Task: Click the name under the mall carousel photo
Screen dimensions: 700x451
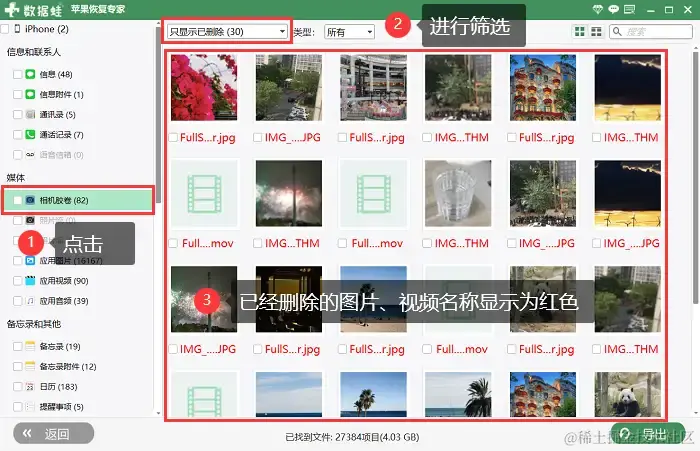Action: point(377,138)
